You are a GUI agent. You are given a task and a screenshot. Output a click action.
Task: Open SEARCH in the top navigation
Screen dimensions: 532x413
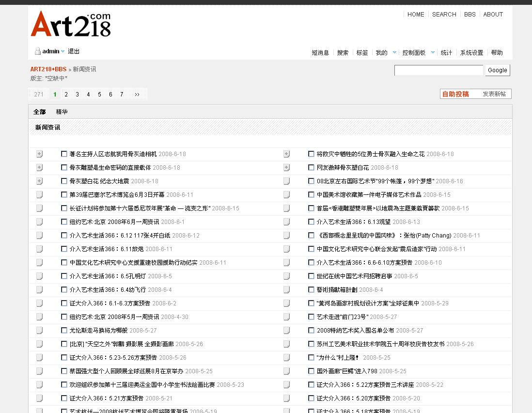[444, 14]
